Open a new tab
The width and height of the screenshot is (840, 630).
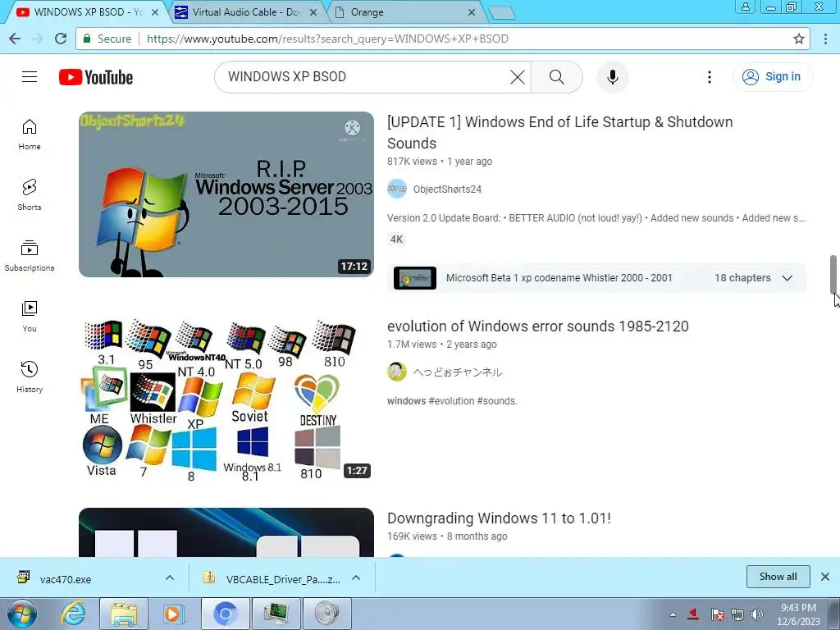pos(501,13)
